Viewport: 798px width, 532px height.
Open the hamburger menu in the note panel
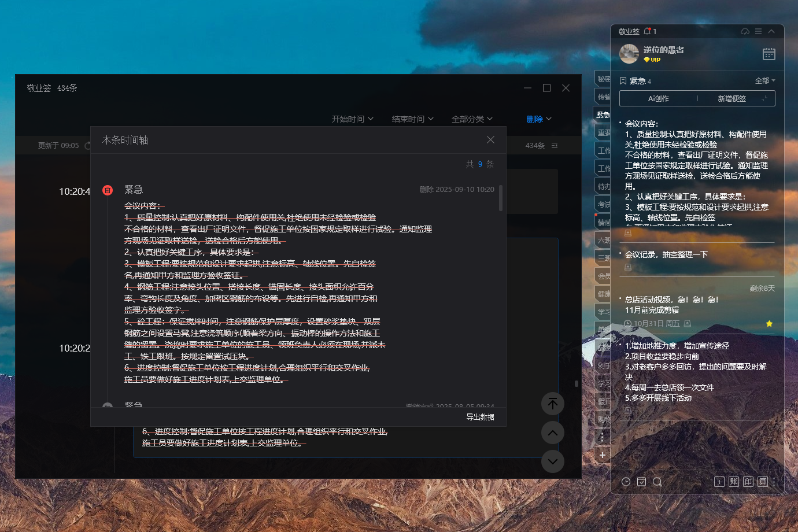[758, 31]
